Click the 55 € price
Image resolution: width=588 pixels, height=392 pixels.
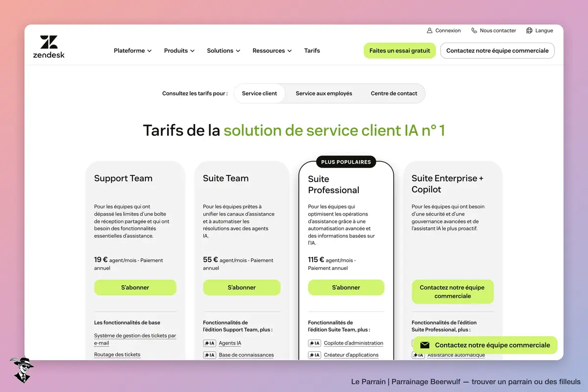pyautogui.click(x=210, y=260)
